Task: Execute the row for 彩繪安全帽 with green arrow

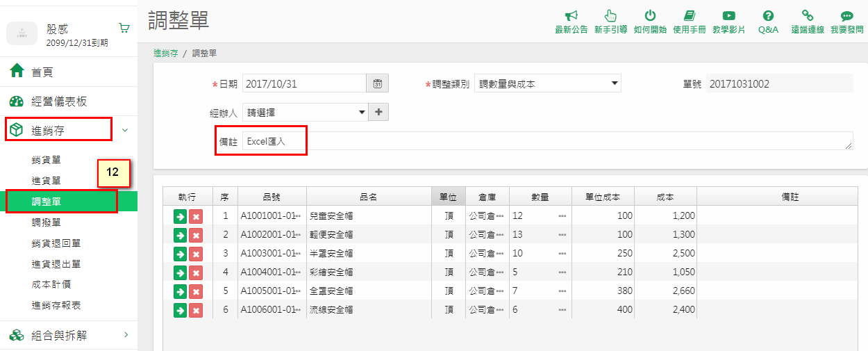Action: pos(180,272)
